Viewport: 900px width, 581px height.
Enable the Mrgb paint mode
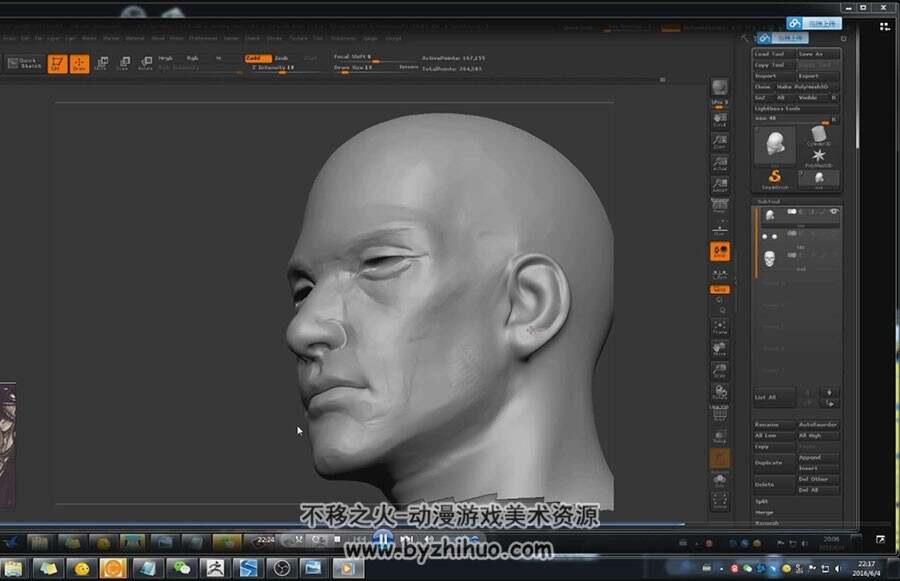[x=165, y=58]
